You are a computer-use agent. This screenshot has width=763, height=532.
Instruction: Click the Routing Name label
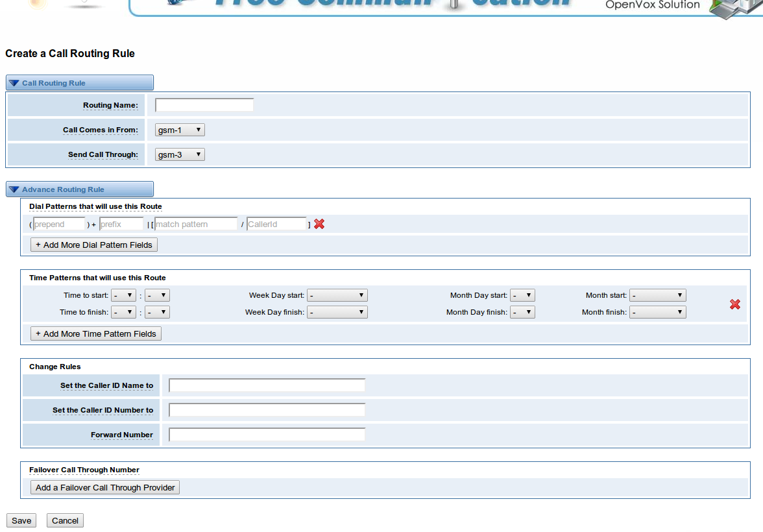[x=110, y=105]
